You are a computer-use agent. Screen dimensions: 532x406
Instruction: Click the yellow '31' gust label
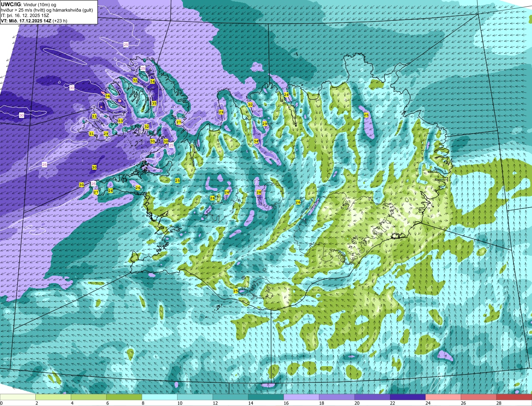click(91, 134)
